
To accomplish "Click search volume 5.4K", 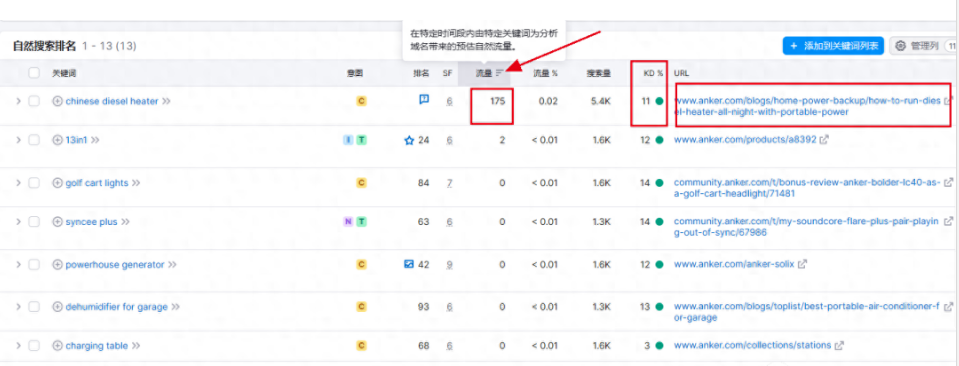I will [x=601, y=101].
